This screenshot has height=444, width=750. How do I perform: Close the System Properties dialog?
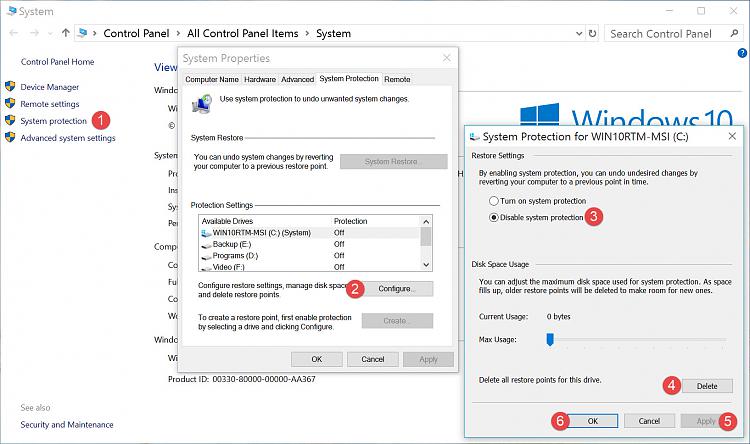click(447, 58)
